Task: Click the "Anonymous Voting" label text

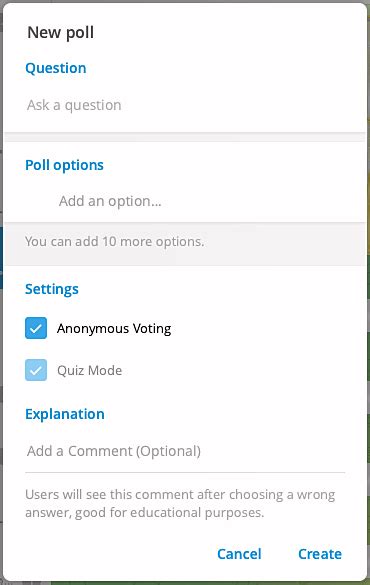Action: point(114,328)
